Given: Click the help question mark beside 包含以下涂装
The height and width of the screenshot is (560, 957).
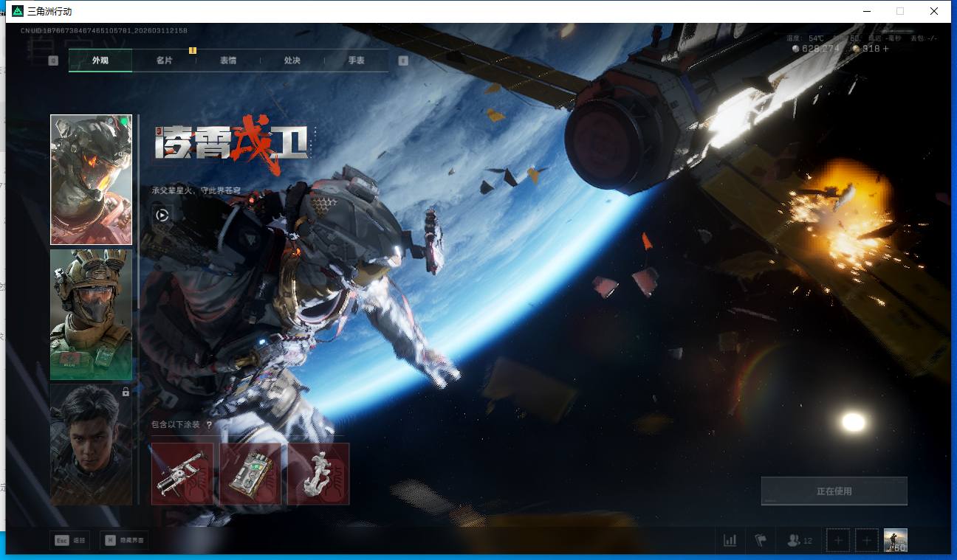Looking at the screenshot, I should point(209,425).
